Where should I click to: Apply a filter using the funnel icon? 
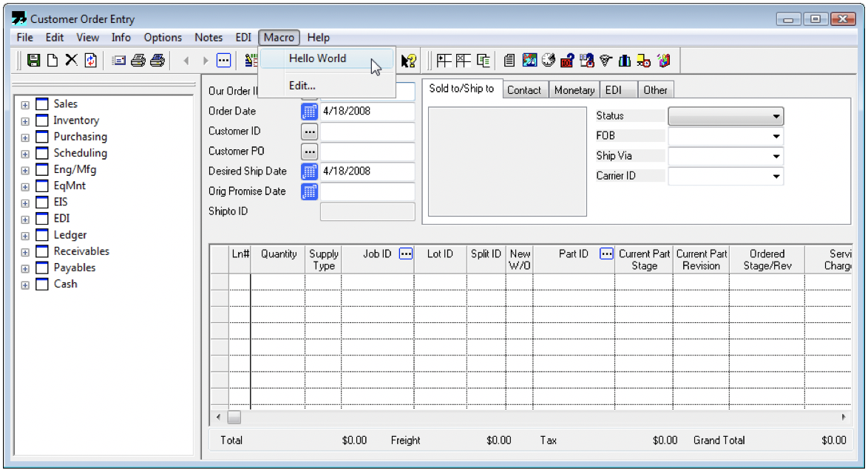tap(606, 60)
